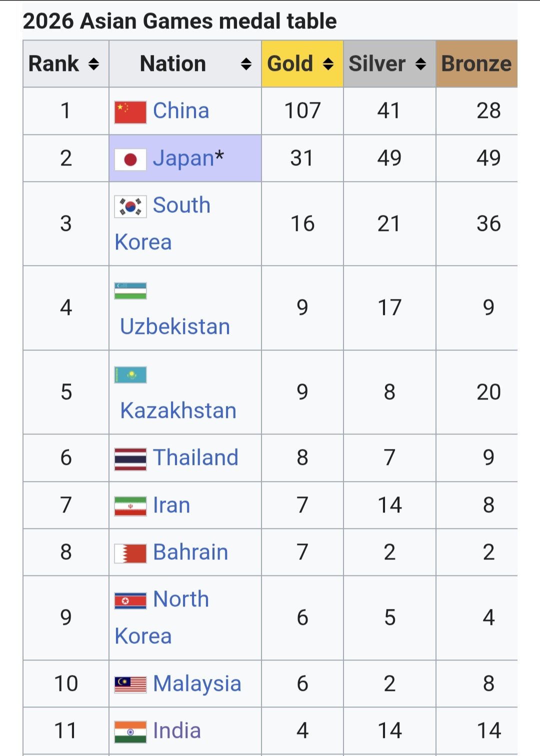This screenshot has width=540, height=756.
Task: Open the China link
Action: (x=181, y=111)
